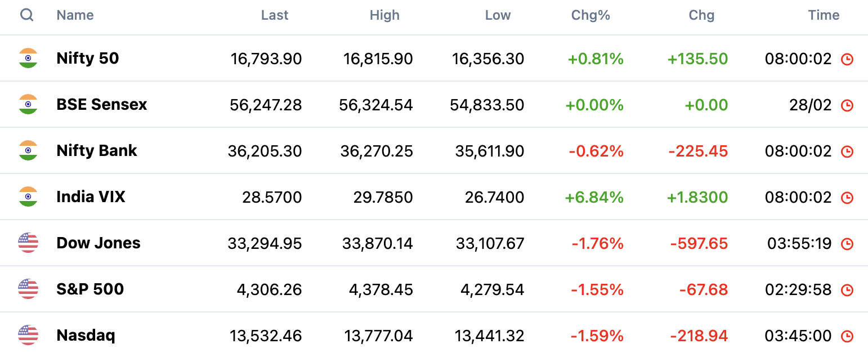Click the search magnifier icon

click(27, 15)
